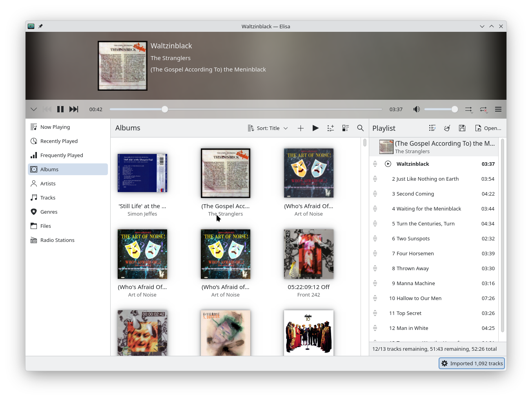Click the play indicator on Waltzinblack row
Viewport: 532px width, 401px height.
pyautogui.click(x=388, y=164)
